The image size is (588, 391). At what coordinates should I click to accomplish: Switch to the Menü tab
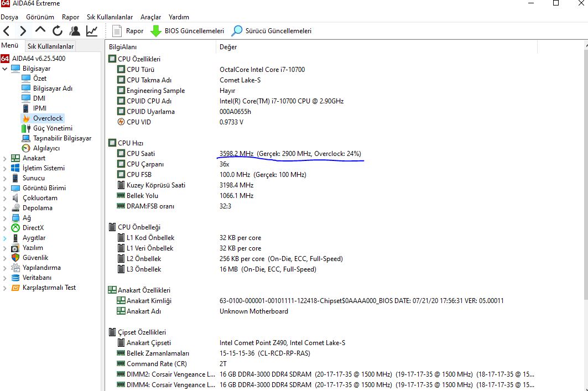(10, 45)
